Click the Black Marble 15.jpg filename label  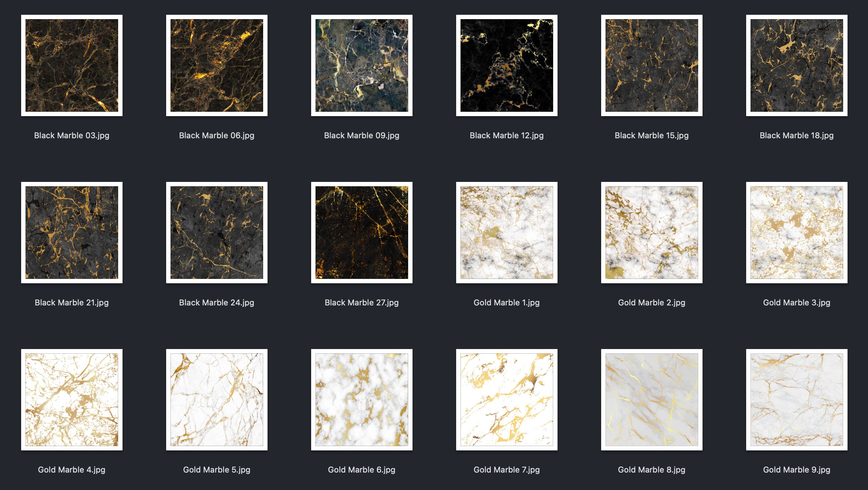(x=652, y=136)
